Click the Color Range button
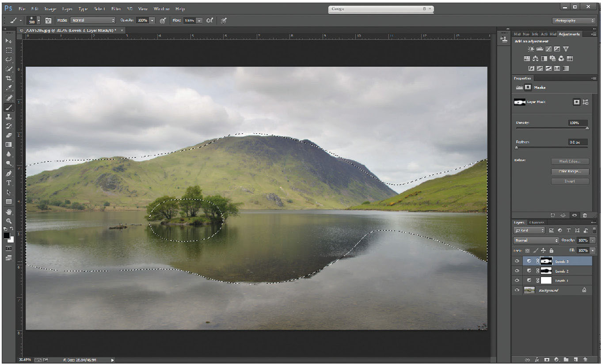This screenshot has width=601, height=364. (570, 171)
